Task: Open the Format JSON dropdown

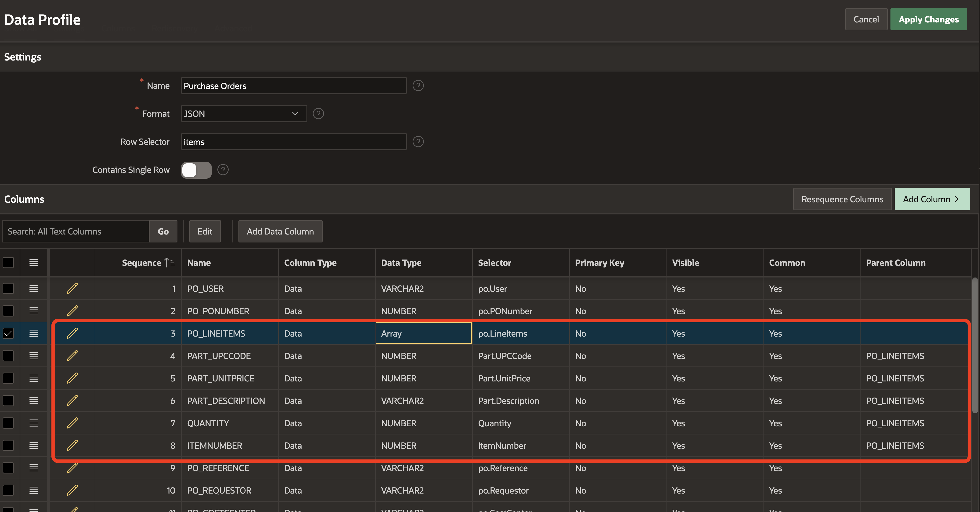Action: coord(243,114)
